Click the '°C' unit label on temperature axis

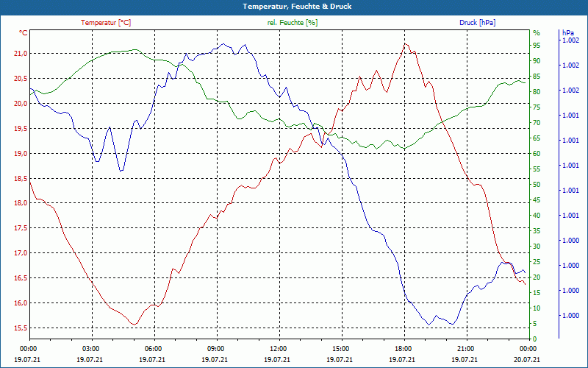pos(24,33)
